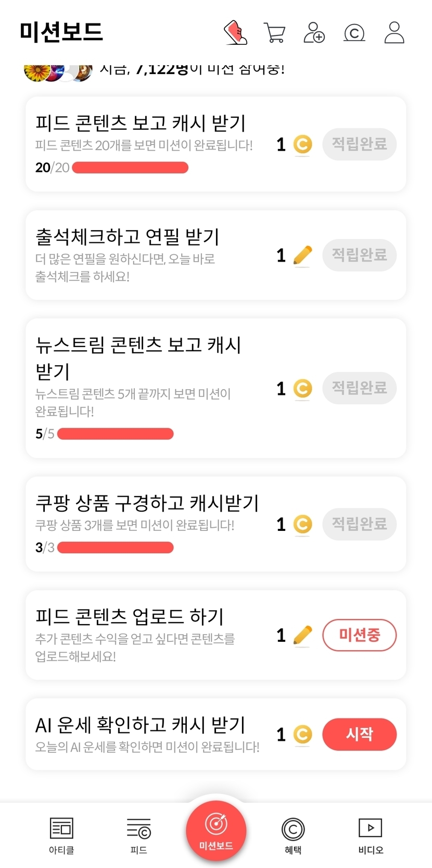
Task: Tap the pencil icon on 출석체크 mission
Action: 302,255
